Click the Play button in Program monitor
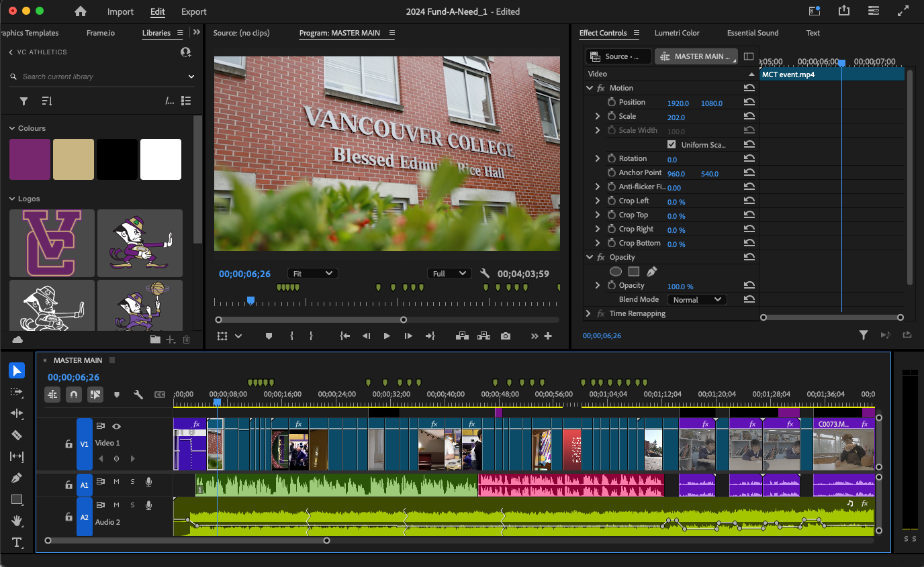The height and width of the screenshot is (567, 924). tap(387, 336)
